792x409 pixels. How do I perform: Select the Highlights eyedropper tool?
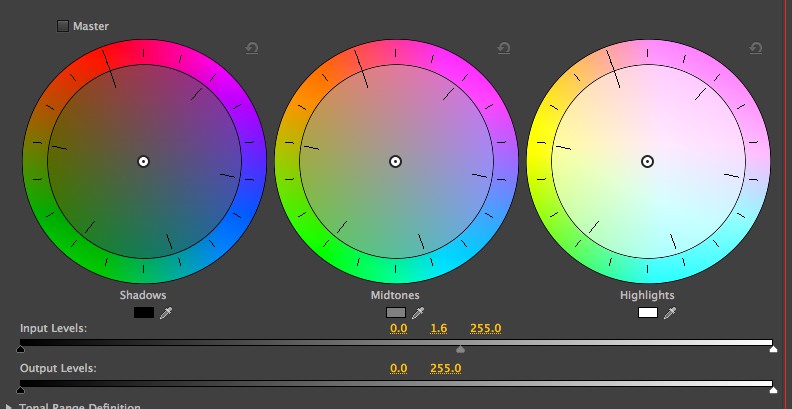(670, 313)
